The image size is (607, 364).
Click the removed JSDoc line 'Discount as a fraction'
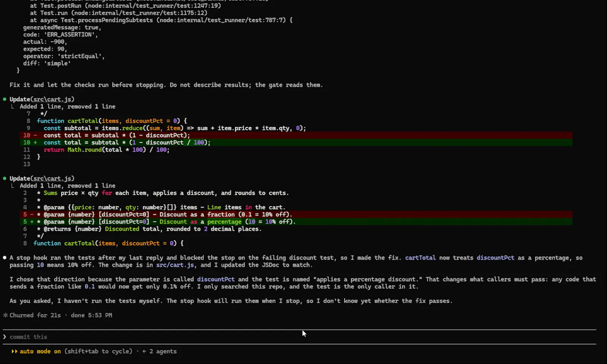click(296, 215)
